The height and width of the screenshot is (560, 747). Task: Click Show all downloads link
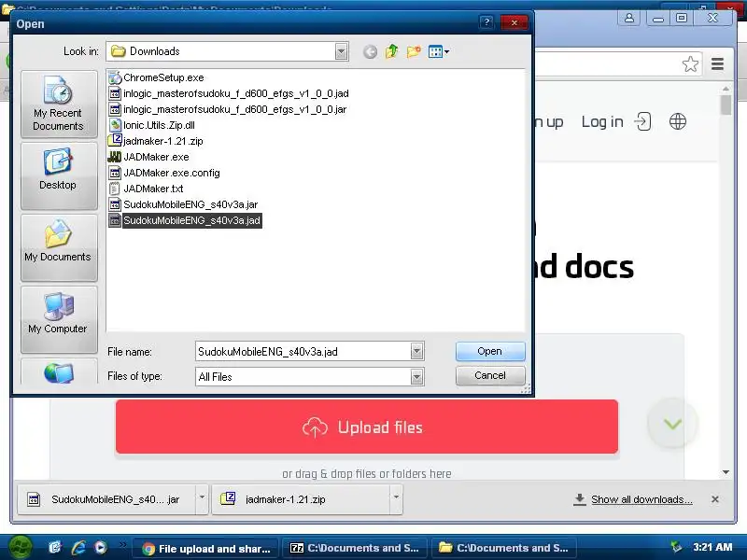tap(641, 499)
